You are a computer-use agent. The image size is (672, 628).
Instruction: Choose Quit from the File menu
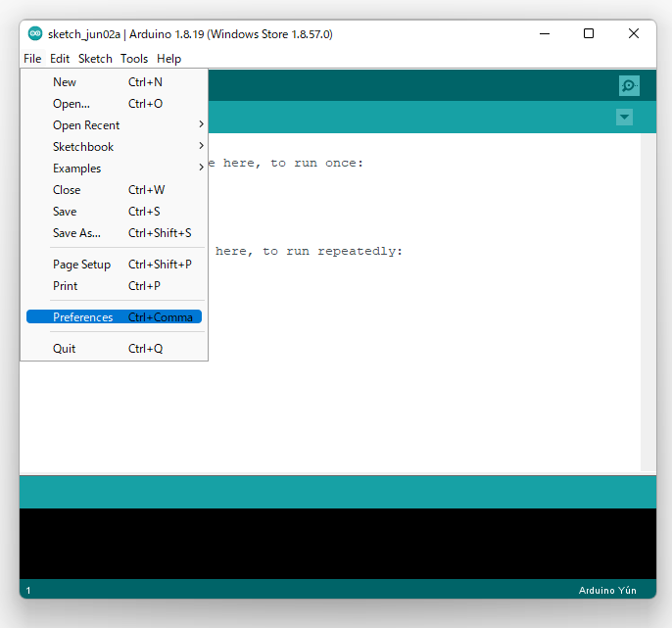pos(114,349)
